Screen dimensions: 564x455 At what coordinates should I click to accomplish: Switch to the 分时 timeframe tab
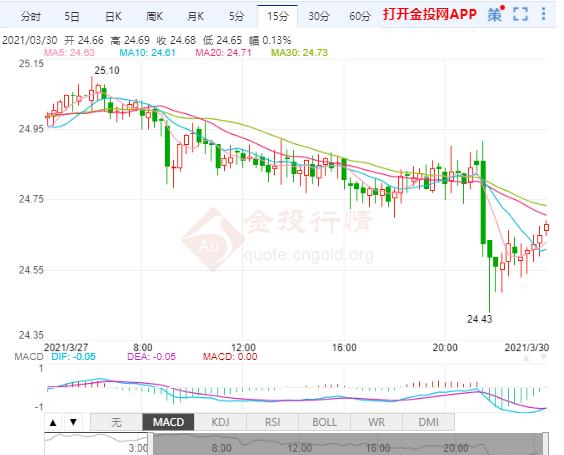pyautogui.click(x=31, y=17)
